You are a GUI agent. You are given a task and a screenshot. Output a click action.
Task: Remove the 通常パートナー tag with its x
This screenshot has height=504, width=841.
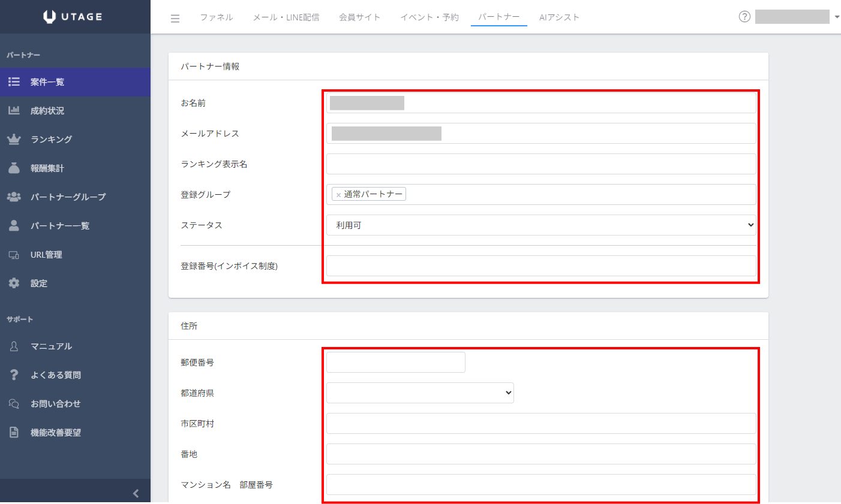(x=338, y=195)
